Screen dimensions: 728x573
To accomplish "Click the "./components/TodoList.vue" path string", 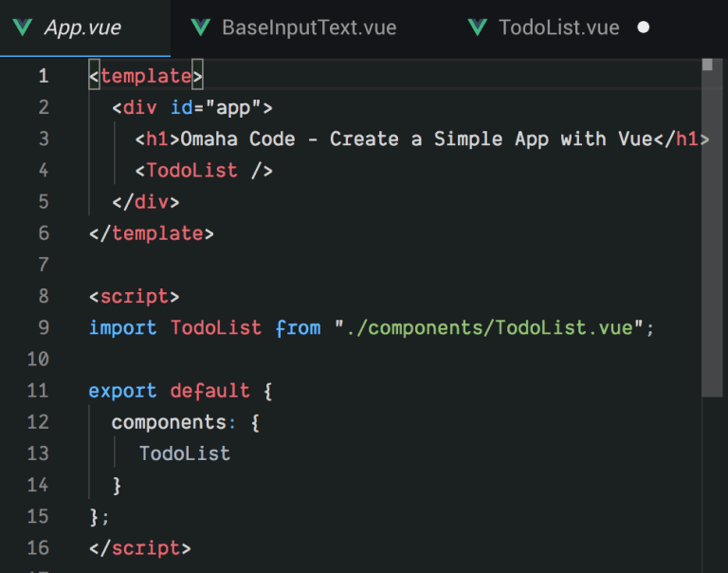I will point(489,327).
